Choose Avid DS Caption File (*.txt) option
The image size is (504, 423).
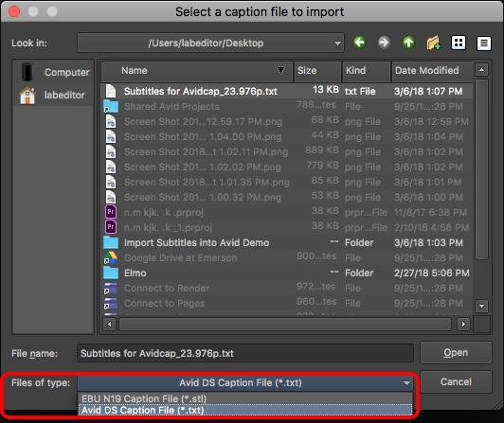pyautogui.click(x=245, y=410)
